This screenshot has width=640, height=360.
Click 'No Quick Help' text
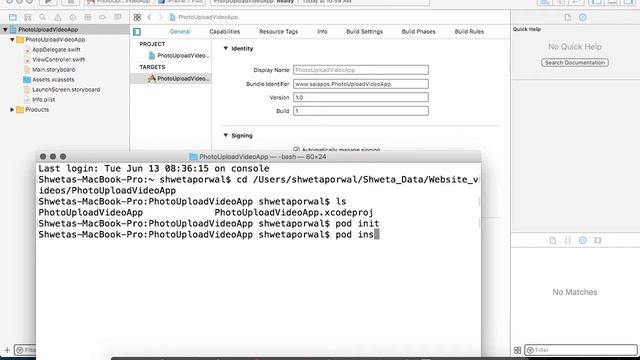575,47
